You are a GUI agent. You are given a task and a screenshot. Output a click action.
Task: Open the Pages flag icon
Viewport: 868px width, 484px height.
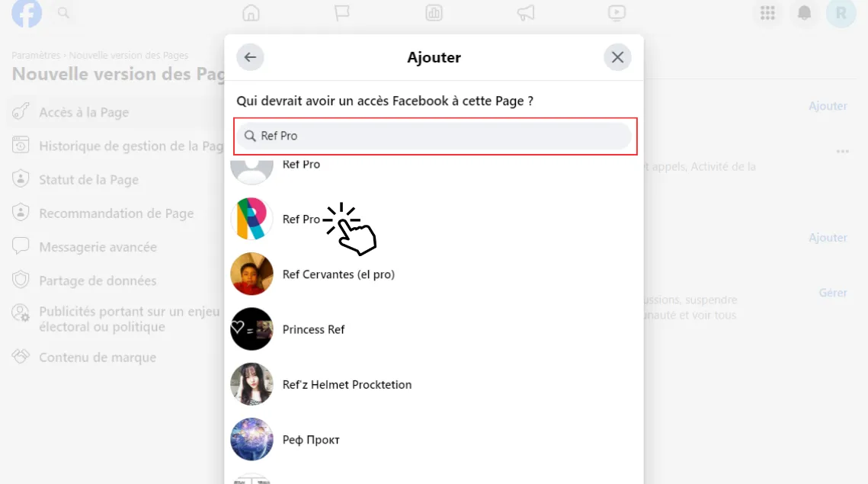click(x=342, y=13)
